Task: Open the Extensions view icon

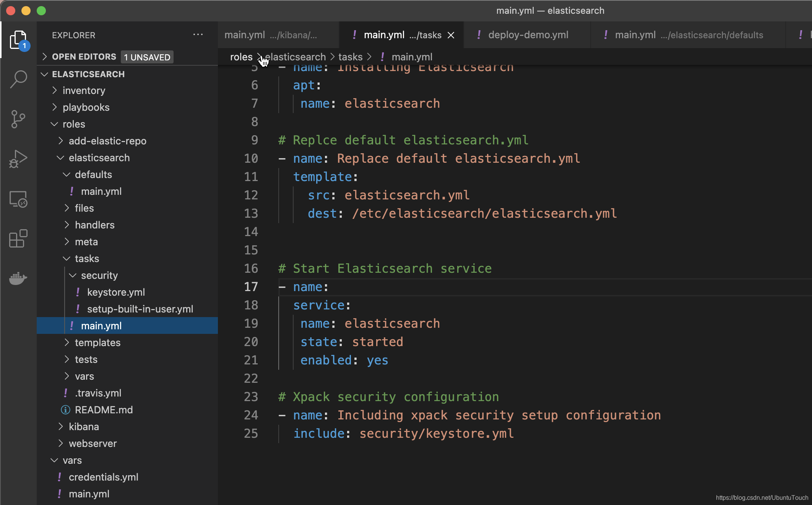Action: point(18,239)
